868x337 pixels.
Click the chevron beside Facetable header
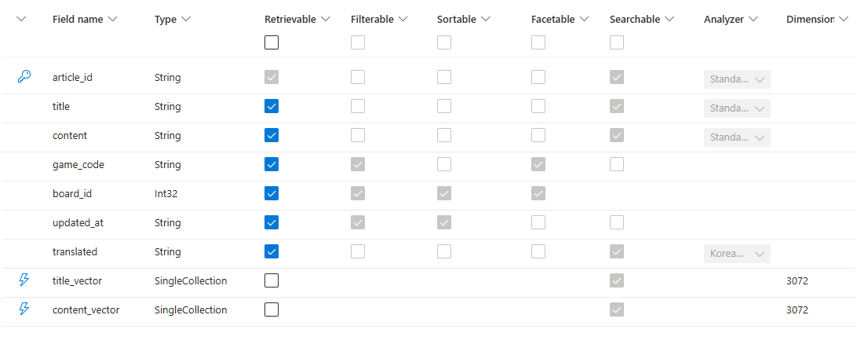point(584,20)
